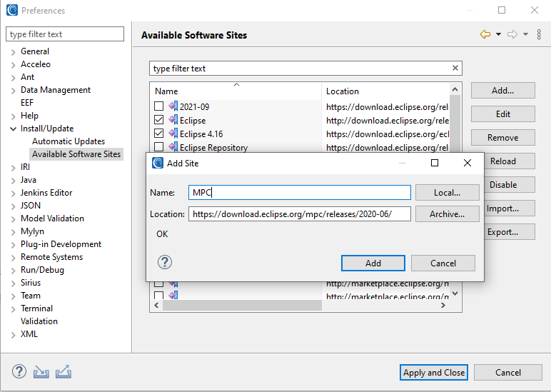
Task: Click the horizontal scrollbar right arrow
Action: pyautogui.click(x=443, y=306)
